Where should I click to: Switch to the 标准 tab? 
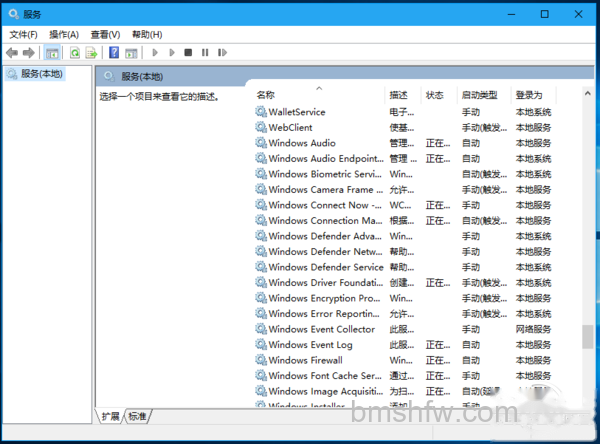click(x=138, y=416)
